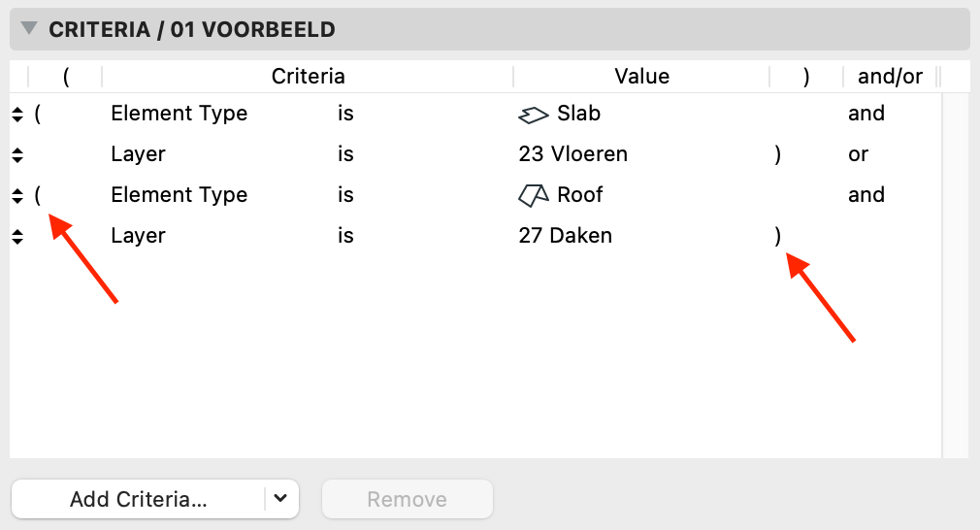Click the Criteria column header
Viewport: 980px width, 530px height.
click(308, 77)
